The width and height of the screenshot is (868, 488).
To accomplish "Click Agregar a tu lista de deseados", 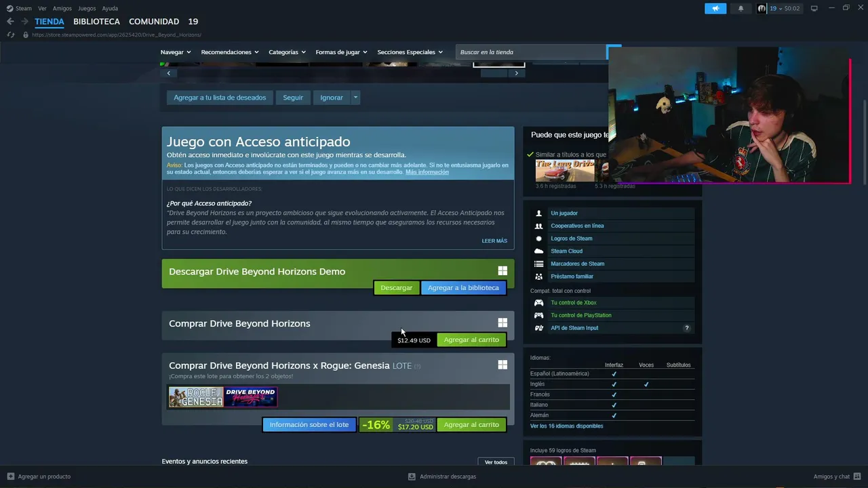I will click(220, 98).
